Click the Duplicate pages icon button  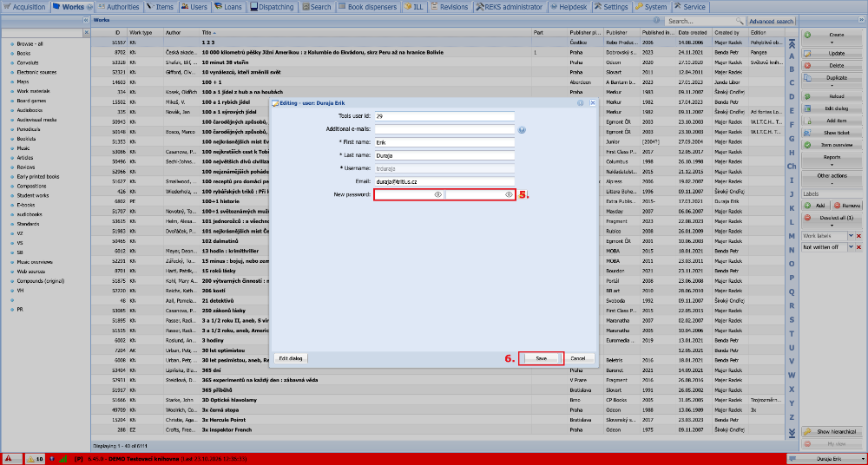click(x=807, y=78)
